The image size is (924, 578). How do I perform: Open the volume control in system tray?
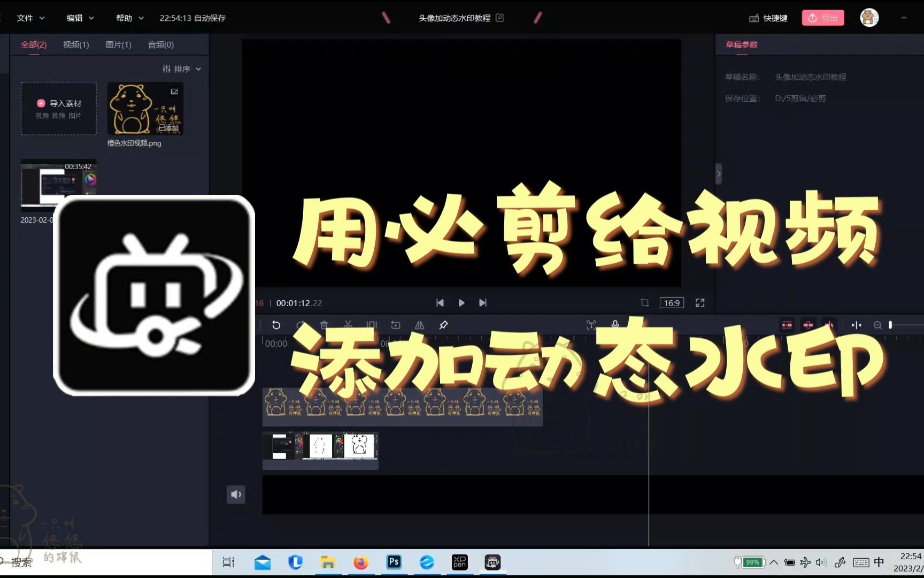821,562
